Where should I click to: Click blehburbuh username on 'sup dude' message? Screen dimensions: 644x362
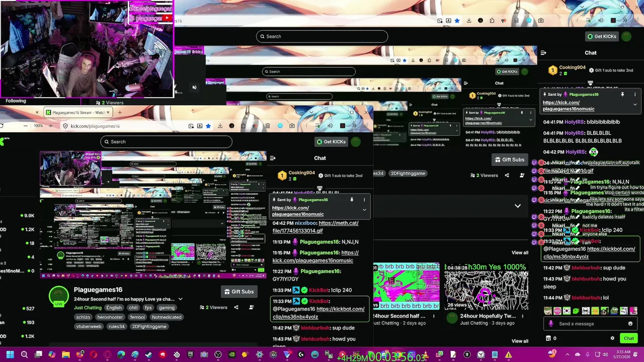[x=586, y=268]
